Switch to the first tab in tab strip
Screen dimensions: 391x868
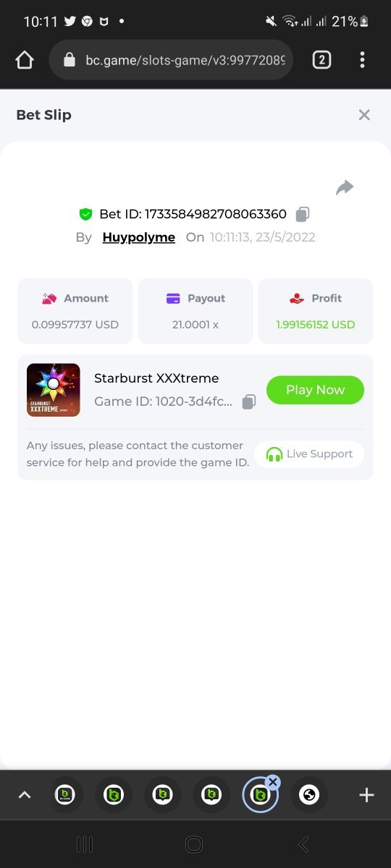click(x=65, y=795)
